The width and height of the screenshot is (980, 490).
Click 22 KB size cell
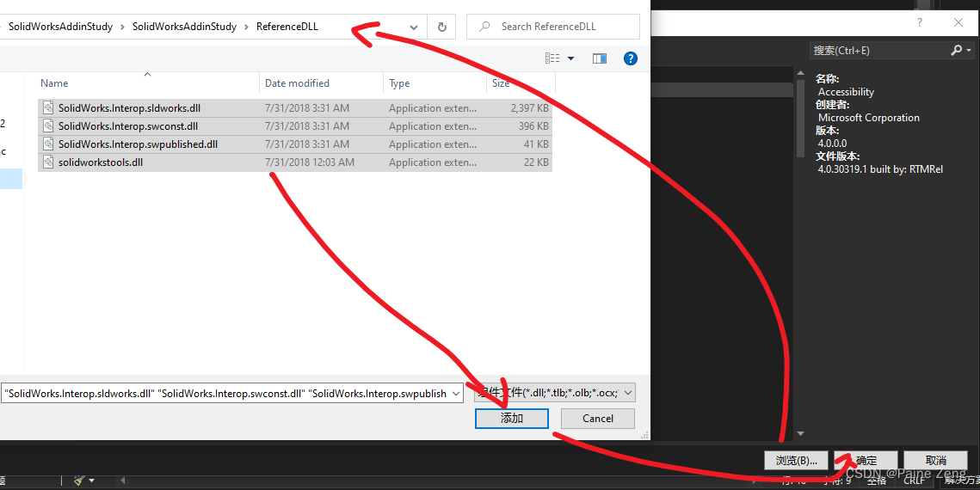536,162
